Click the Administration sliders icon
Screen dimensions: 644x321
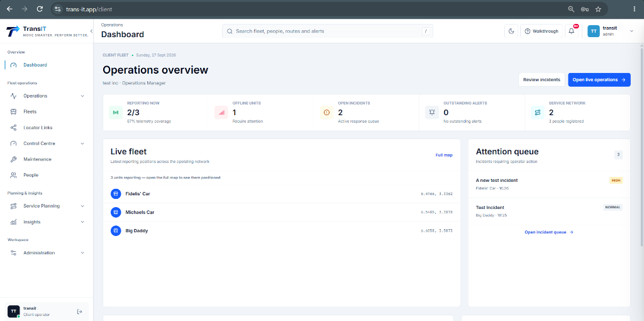[x=14, y=253]
